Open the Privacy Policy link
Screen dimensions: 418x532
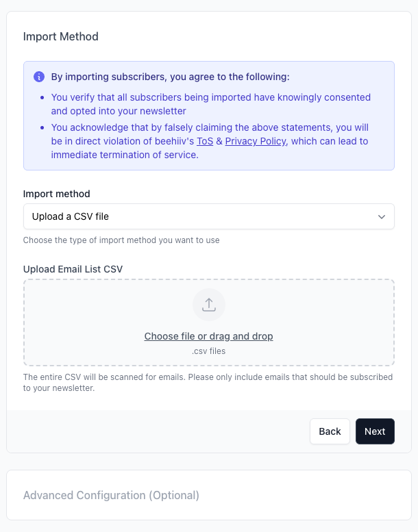255,141
